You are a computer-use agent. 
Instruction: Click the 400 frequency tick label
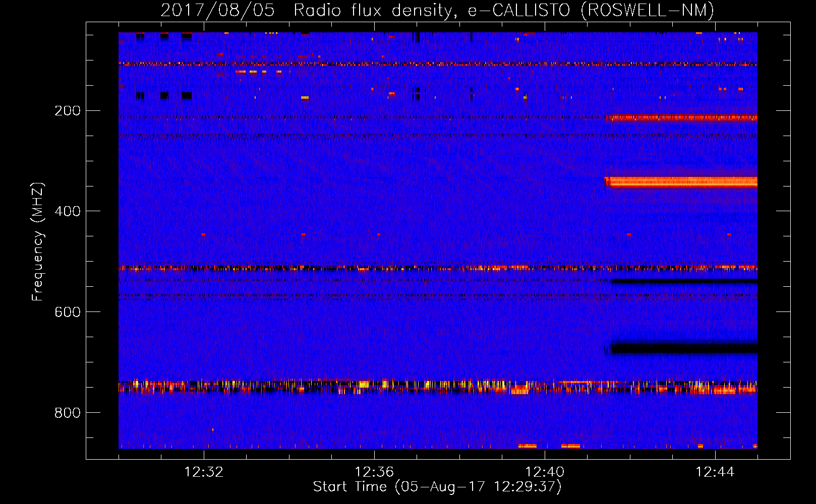68,211
